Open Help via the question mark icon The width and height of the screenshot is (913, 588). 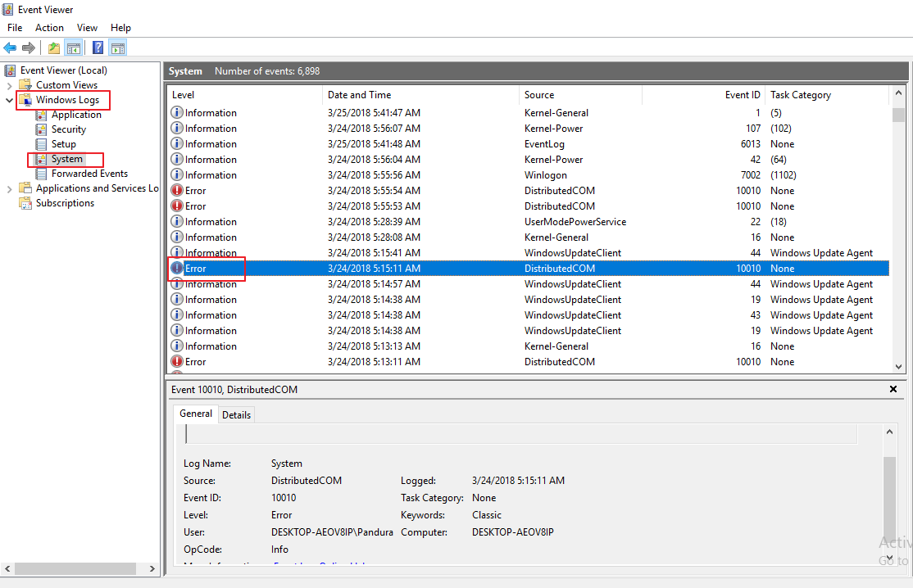pos(98,47)
